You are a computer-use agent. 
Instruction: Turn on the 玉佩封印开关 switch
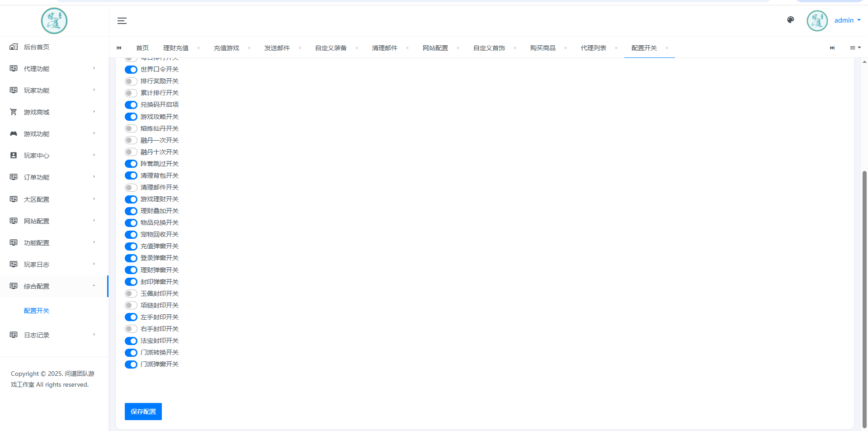click(x=131, y=294)
